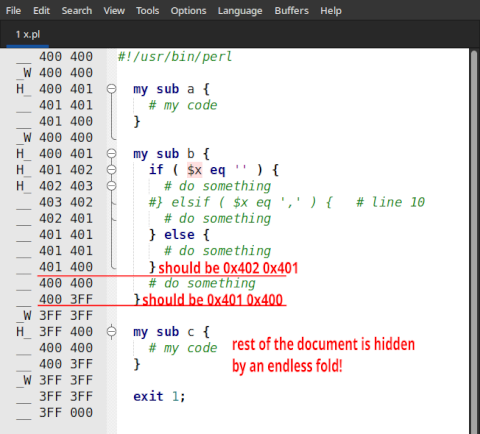Collapse the fold at 'if ( $x eq' line

(112, 170)
